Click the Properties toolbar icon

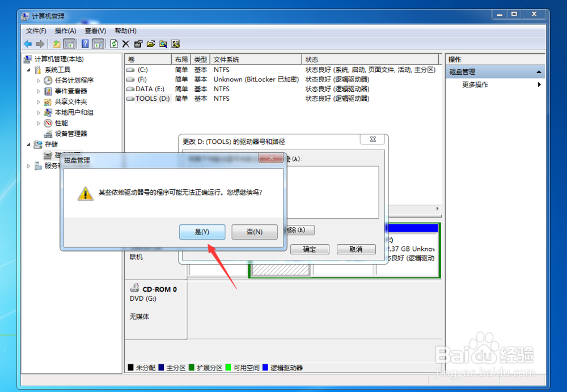coord(138,44)
